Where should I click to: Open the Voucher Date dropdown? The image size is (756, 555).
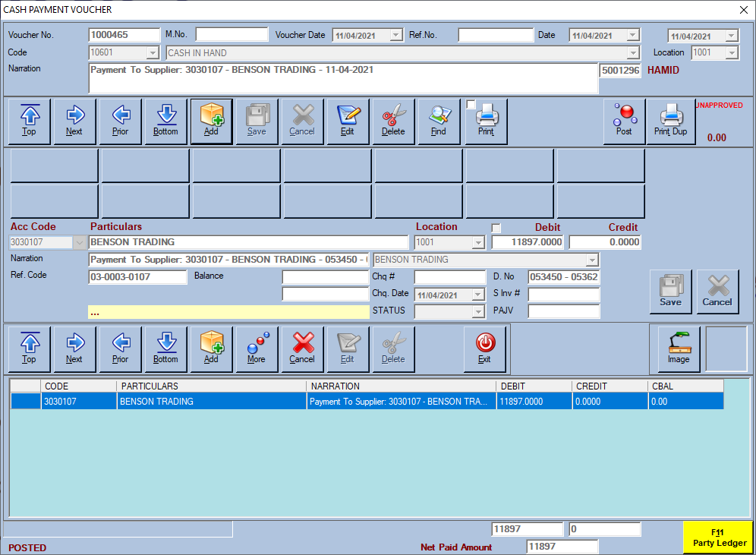click(396, 35)
